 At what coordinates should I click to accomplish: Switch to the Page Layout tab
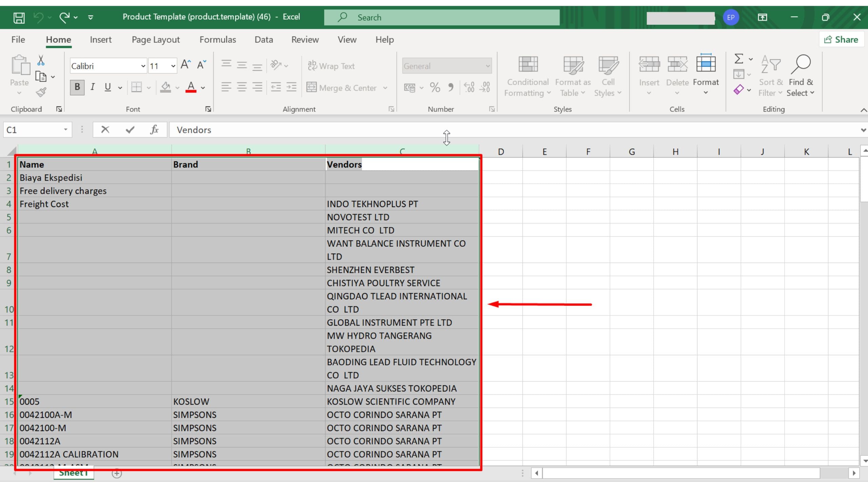point(156,40)
